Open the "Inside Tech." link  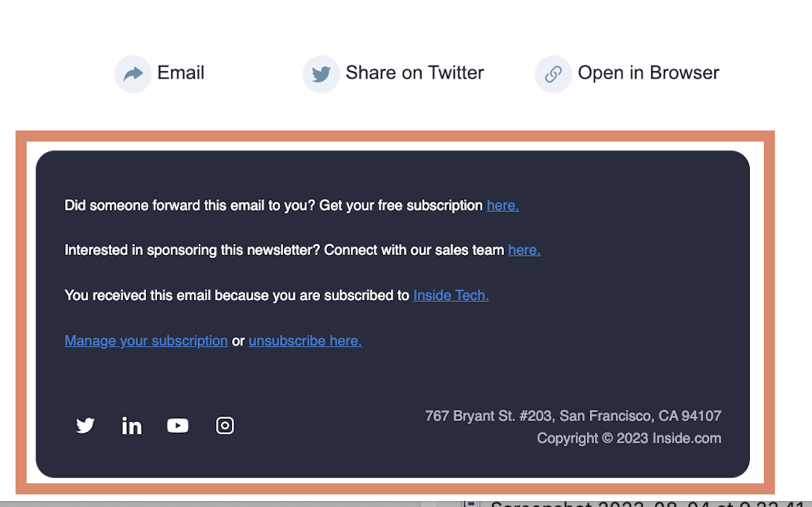450,296
